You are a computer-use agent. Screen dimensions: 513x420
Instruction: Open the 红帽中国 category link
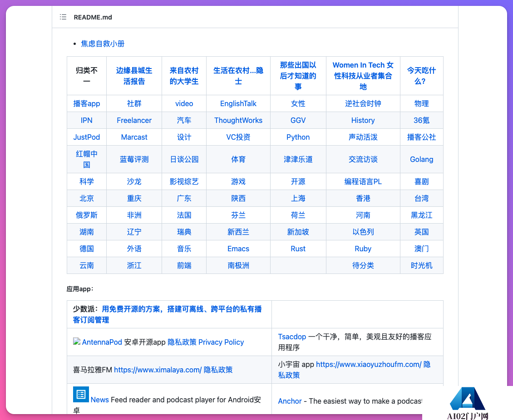click(x=87, y=159)
